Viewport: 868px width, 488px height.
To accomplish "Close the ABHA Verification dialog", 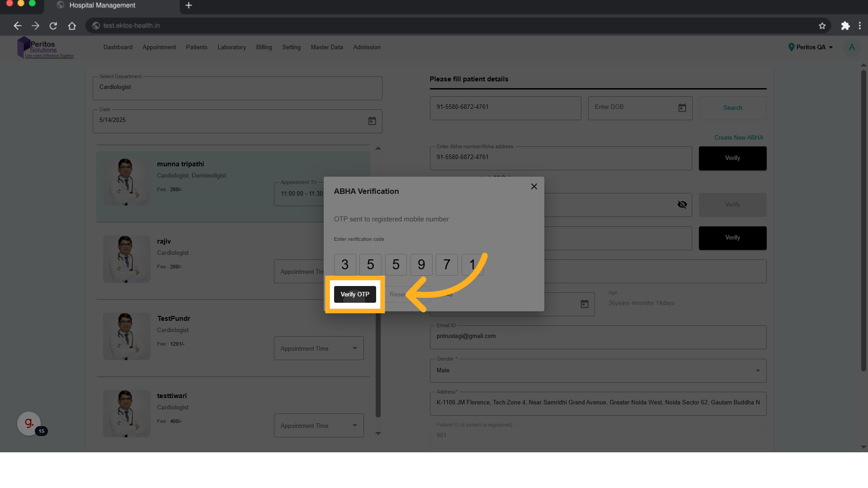I will pyautogui.click(x=534, y=187).
